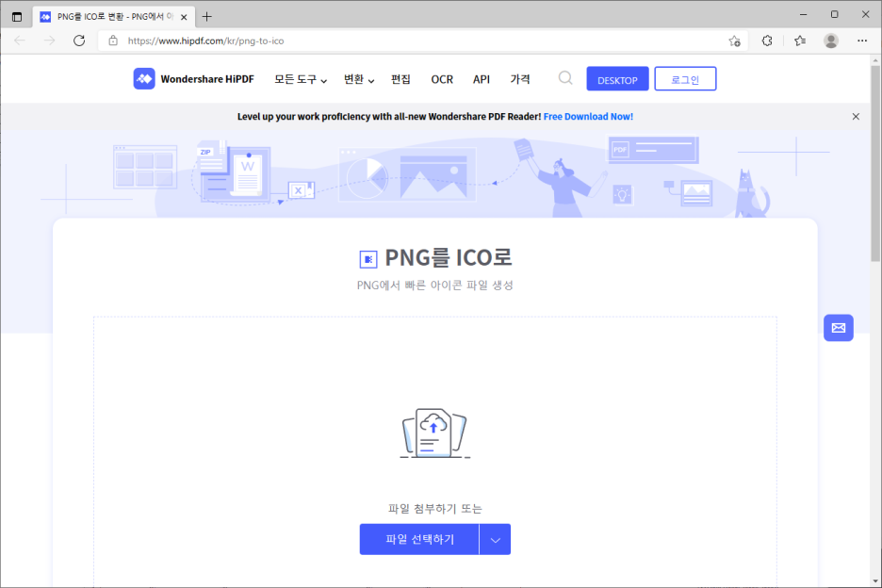Screen dimensions: 882x588
Task: Open the mail feedback floating icon
Action: [x=838, y=328]
